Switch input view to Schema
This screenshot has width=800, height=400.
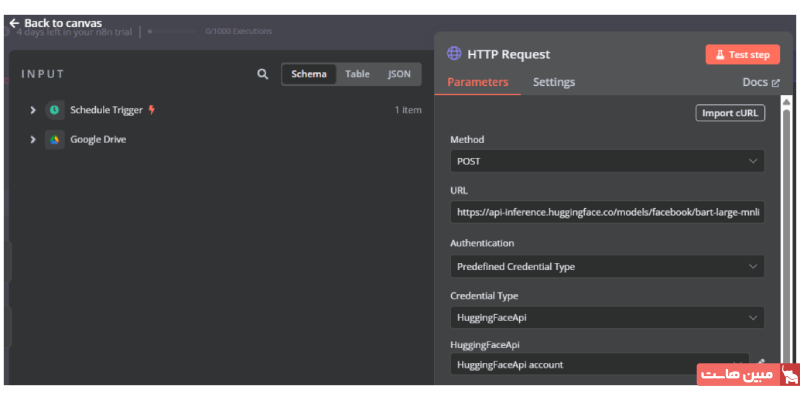308,74
